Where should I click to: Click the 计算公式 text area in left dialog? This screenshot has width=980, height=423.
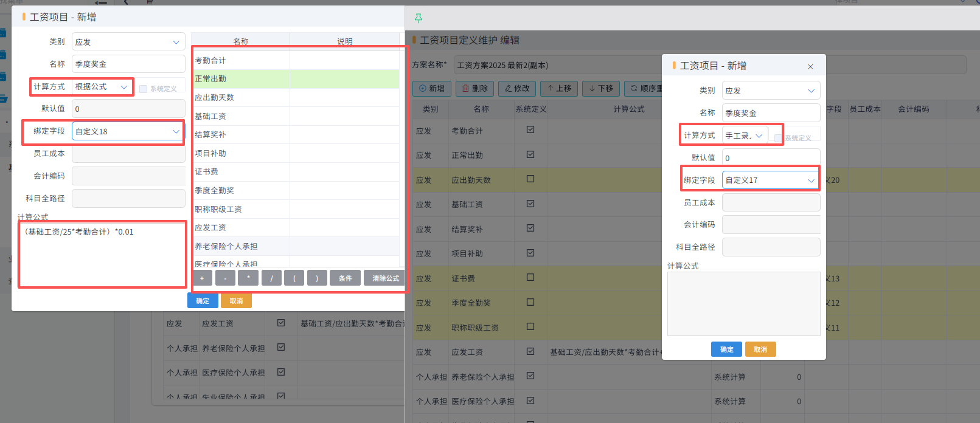(x=102, y=254)
